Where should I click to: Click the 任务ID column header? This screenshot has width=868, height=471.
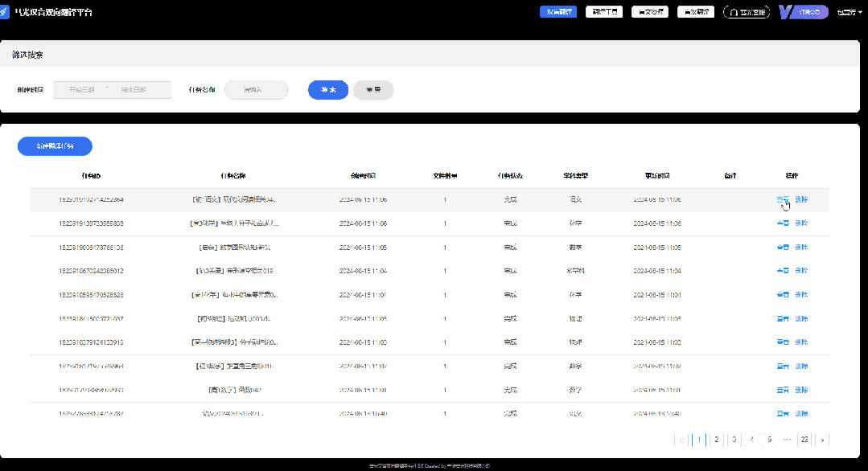click(x=91, y=176)
